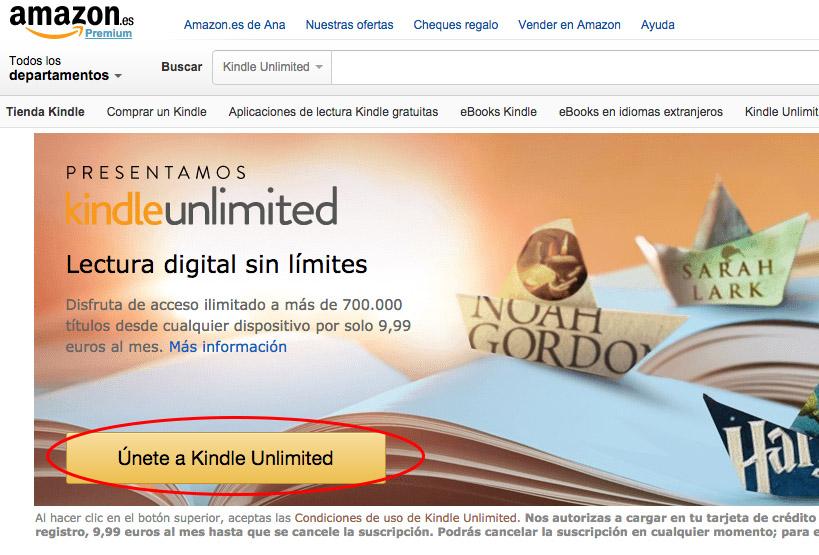819x555 pixels.
Task: Go to Nuestras ofertas
Action: (349, 25)
